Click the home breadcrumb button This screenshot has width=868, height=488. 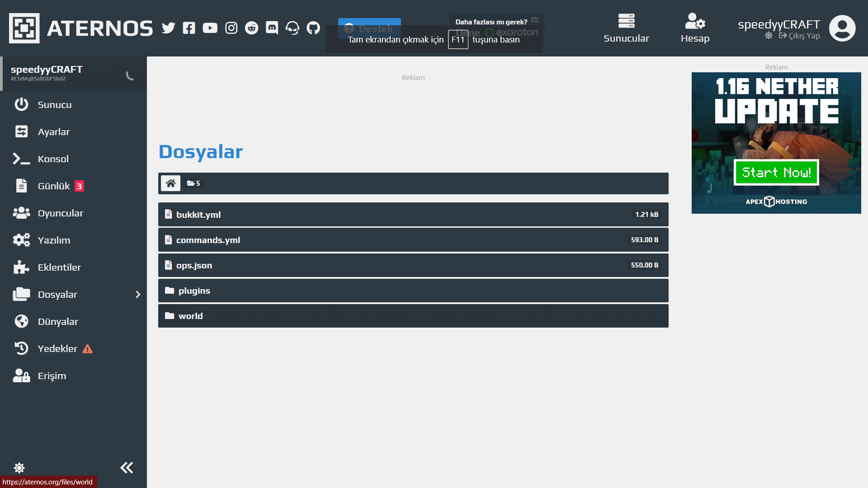point(170,183)
